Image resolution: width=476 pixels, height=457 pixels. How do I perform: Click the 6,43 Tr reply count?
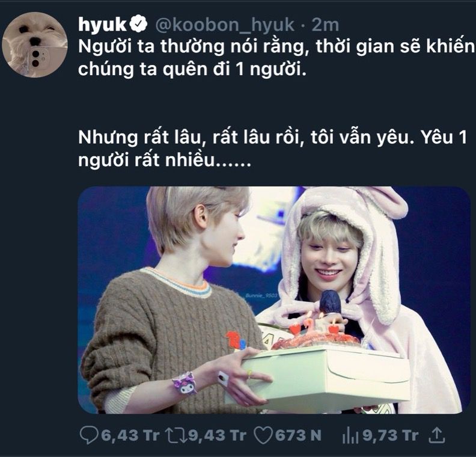(130, 435)
